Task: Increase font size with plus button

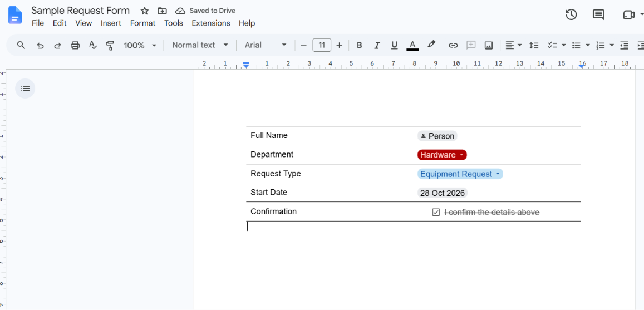Action: pyautogui.click(x=339, y=45)
